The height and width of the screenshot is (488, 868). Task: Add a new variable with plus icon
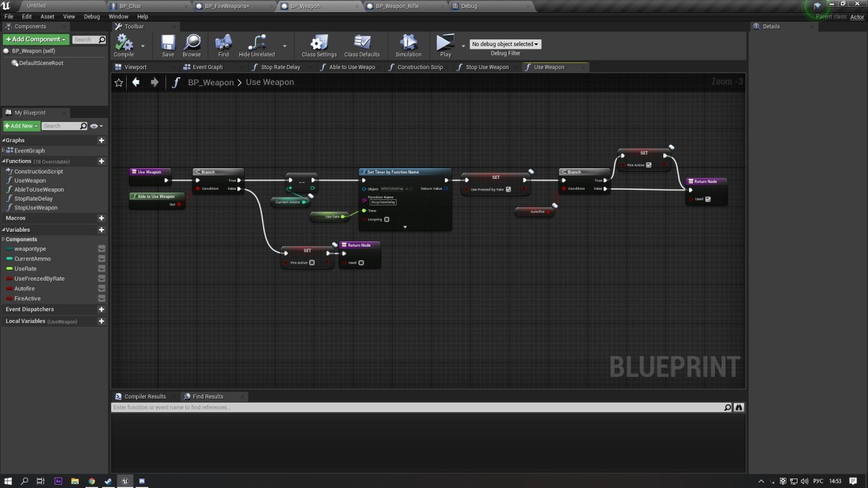[101, 230]
